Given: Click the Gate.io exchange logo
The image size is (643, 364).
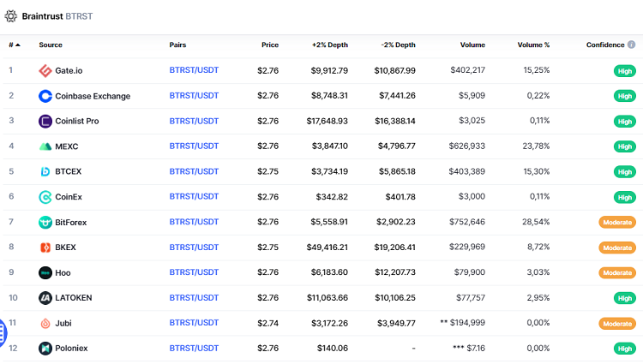Looking at the screenshot, I should [x=45, y=70].
